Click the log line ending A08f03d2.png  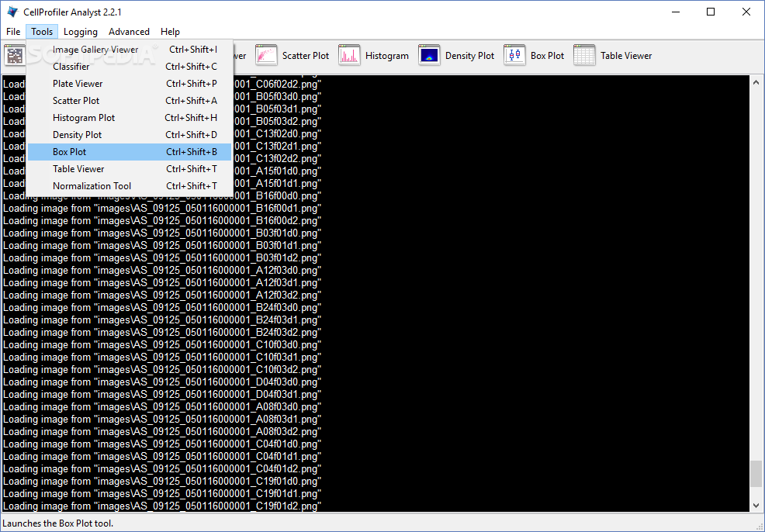[x=162, y=431]
